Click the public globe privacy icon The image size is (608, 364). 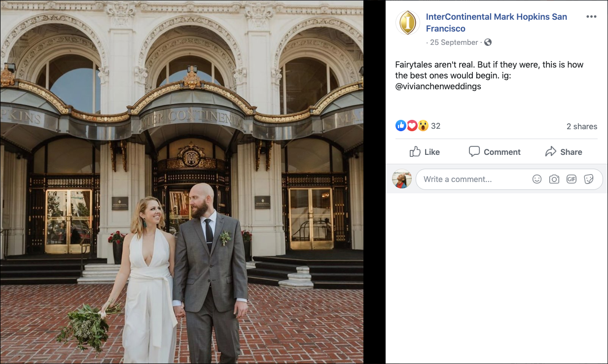tap(488, 42)
